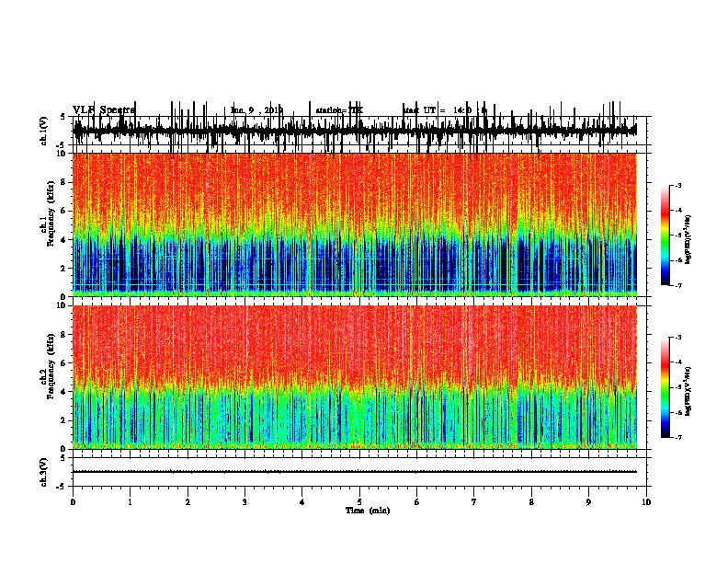Click tick label 10 on the time axis

(646, 502)
